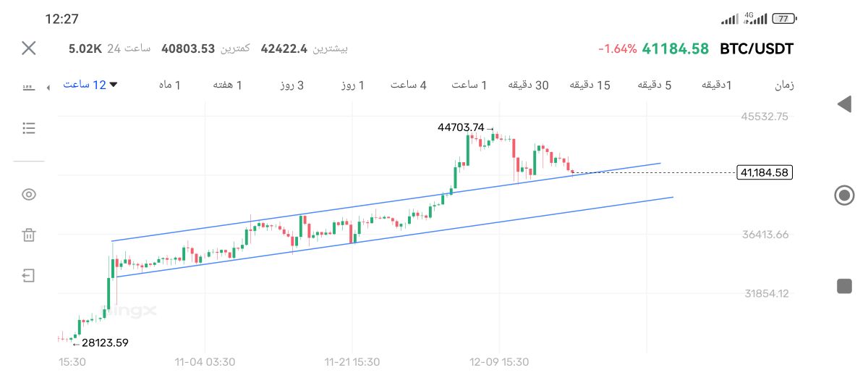868x391 pixels.
Task: Click the exit arrow icon in sidebar
Action: pyautogui.click(x=29, y=275)
